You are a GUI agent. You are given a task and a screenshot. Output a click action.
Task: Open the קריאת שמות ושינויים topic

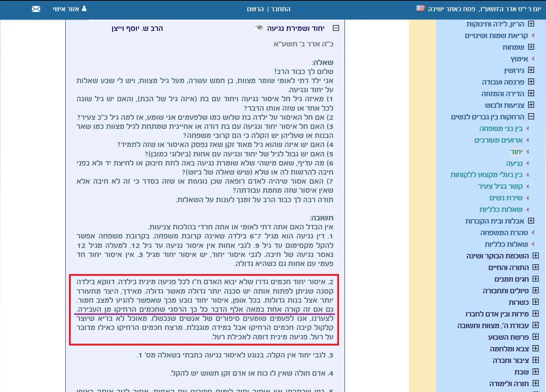point(496,36)
